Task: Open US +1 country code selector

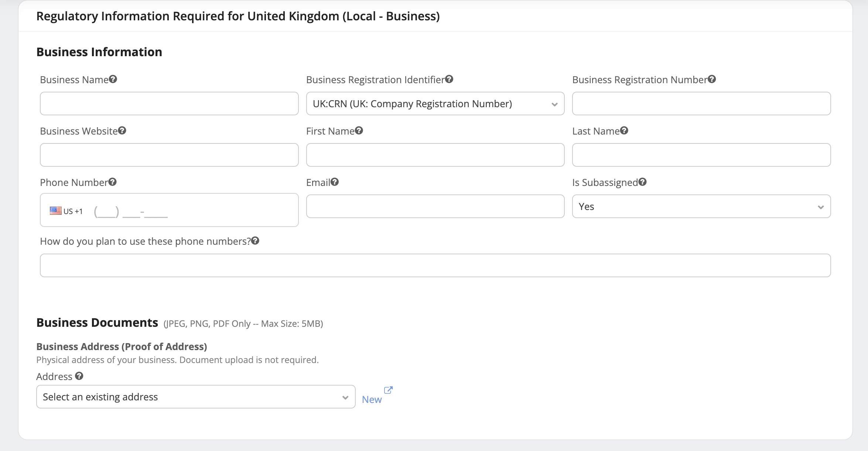Action: [x=67, y=211]
